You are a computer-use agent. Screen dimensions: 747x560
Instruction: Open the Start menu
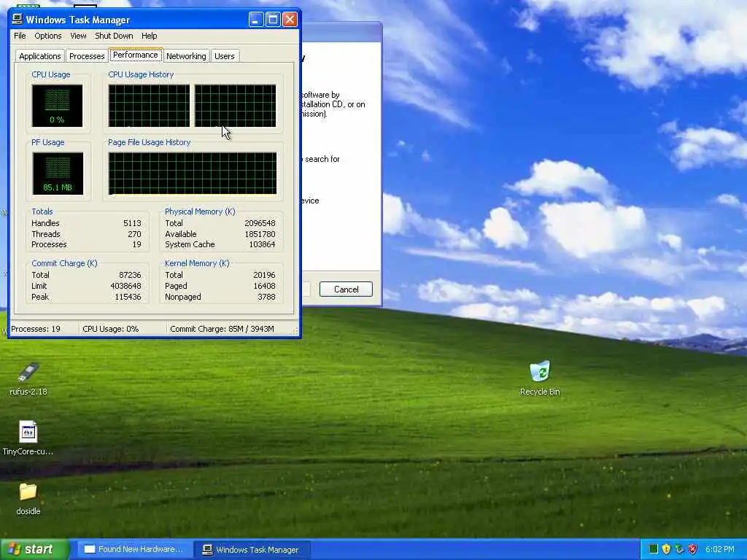click(34, 549)
